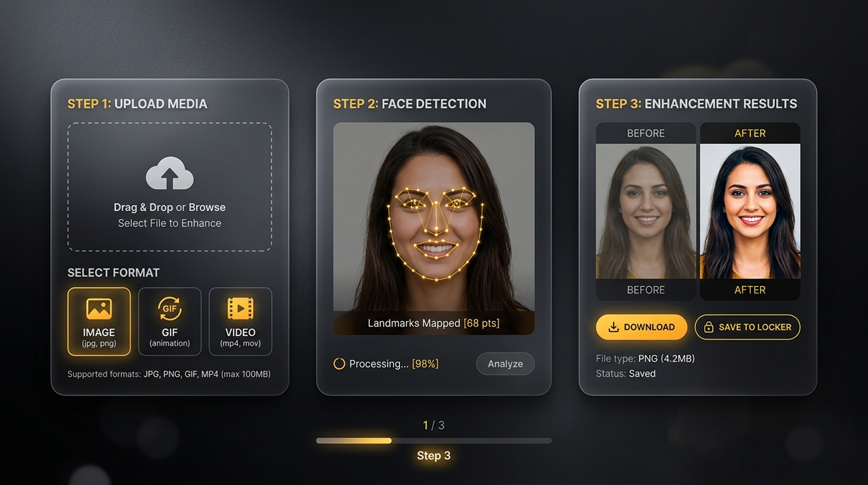Click the step progress bar
Screen dimensions: 868x485
pyautogui.click(x=434, y=441)
